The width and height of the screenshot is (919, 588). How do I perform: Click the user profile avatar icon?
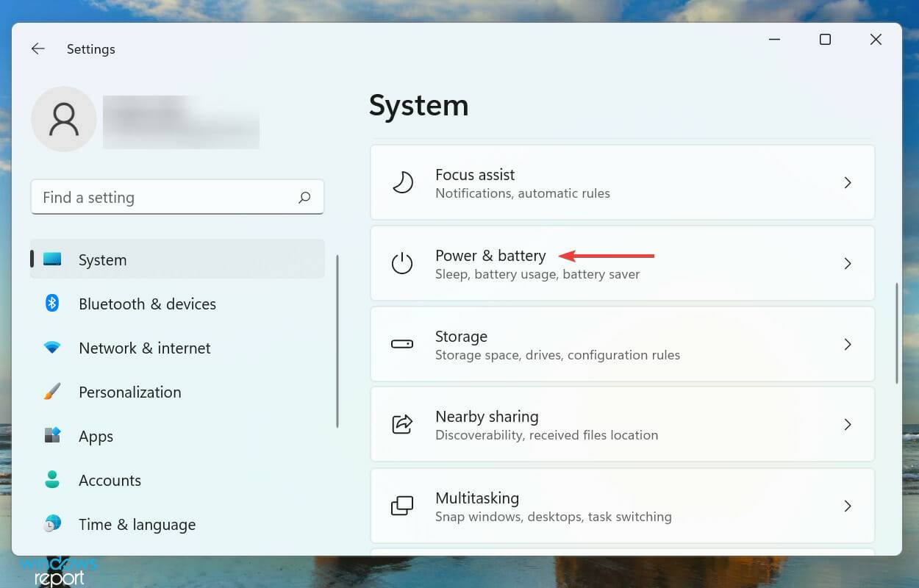64,119
